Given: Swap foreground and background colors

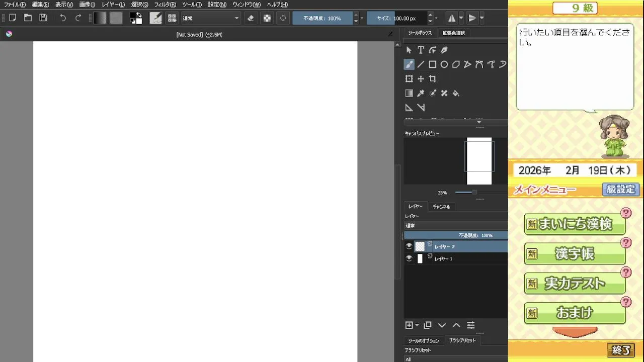Looking at the screenshot, I should click(x=139, y=15).
